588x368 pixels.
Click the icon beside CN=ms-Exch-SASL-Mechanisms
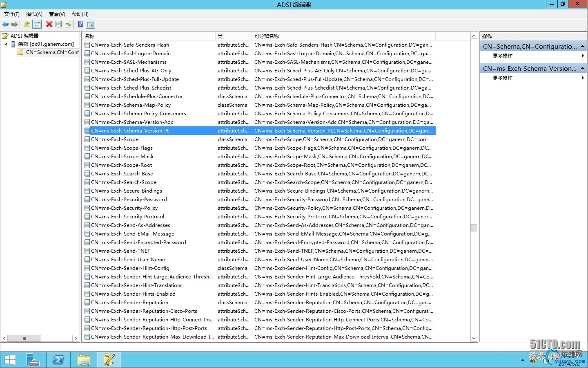(x=87, y=62)
